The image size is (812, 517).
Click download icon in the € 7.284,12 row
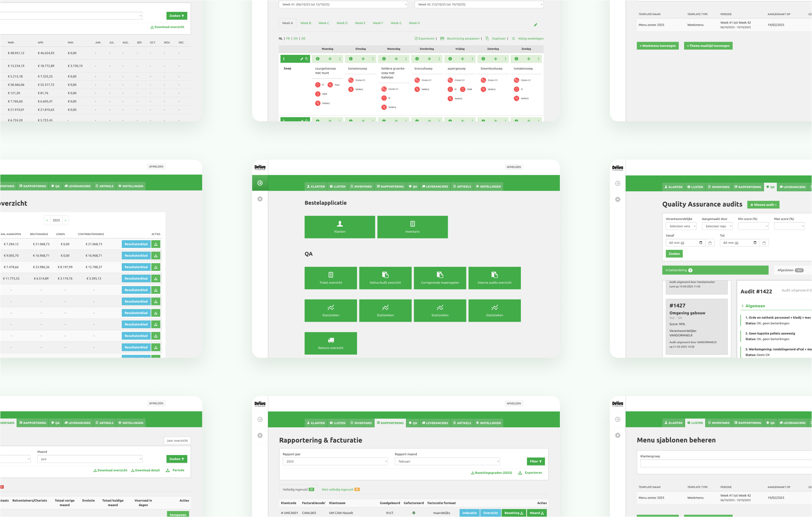tap(156, 244)
